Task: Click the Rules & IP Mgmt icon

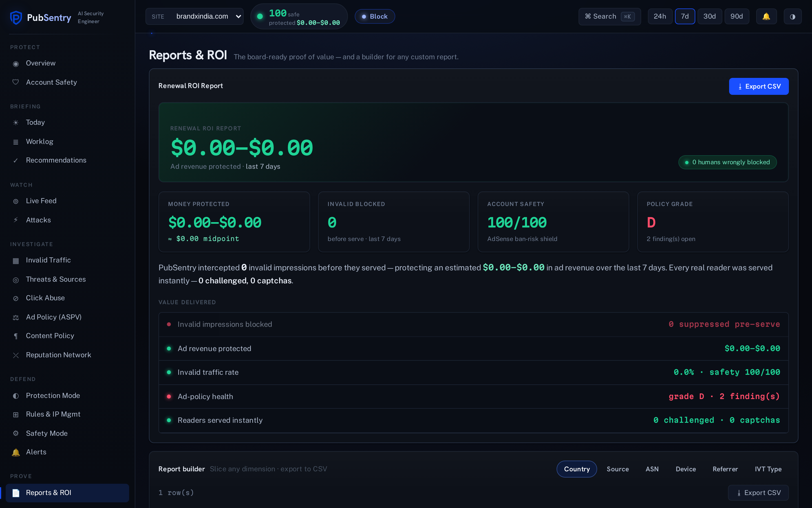Action: [x=16, y=415]
